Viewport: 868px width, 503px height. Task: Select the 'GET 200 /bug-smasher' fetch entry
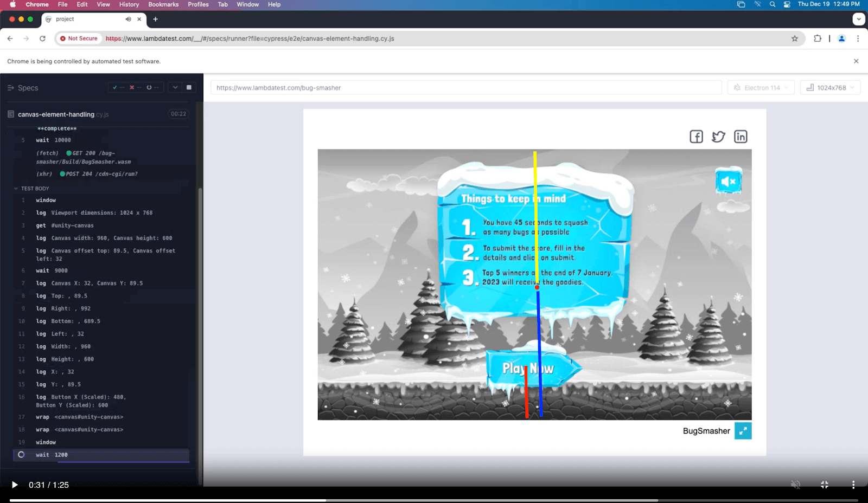point(101,157)
